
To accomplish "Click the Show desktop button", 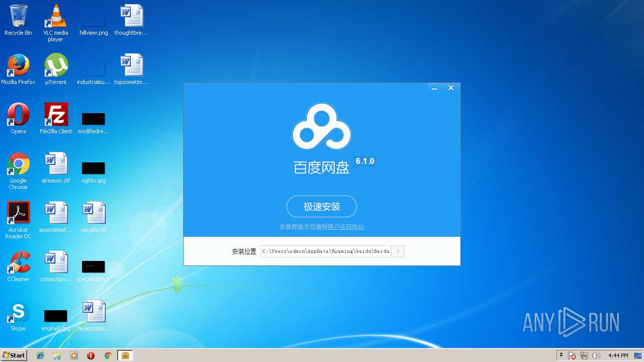I will click(x=639, y=355).
